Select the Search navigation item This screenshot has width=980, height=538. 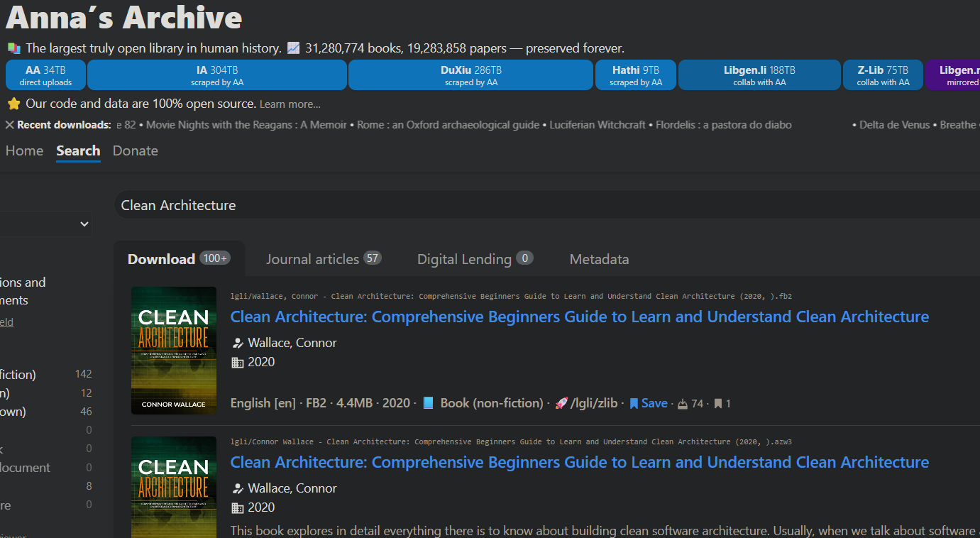(x=78, y=150)
